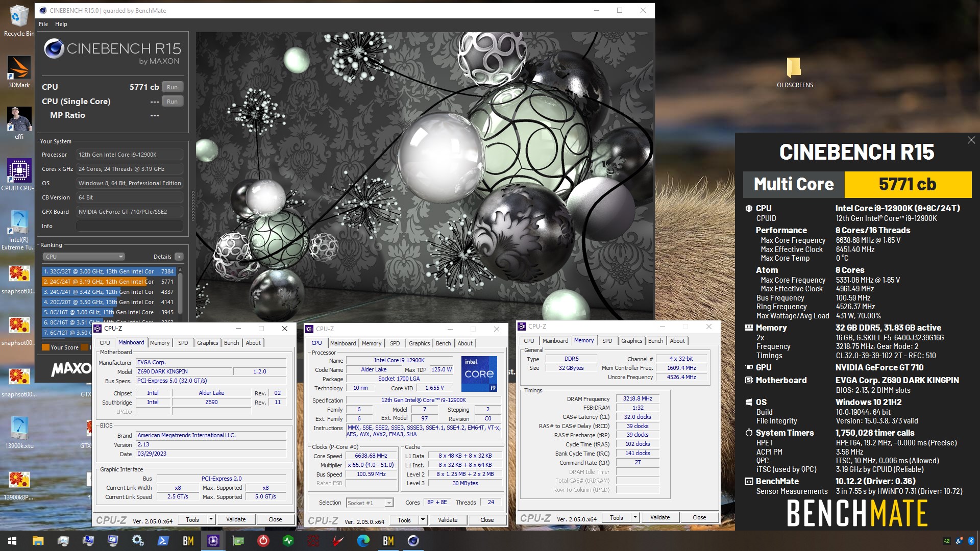Open Tools dropdown arrow in CPU tab CPU-Z window
The image size is (980, 551).
423,520
